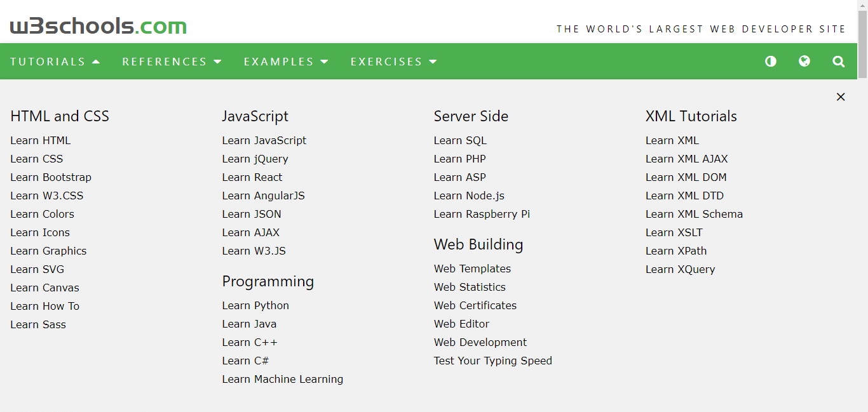The width and height of the screenshot is (868, 412).
Task: Open Learn AJAX link
Action: 251,232
